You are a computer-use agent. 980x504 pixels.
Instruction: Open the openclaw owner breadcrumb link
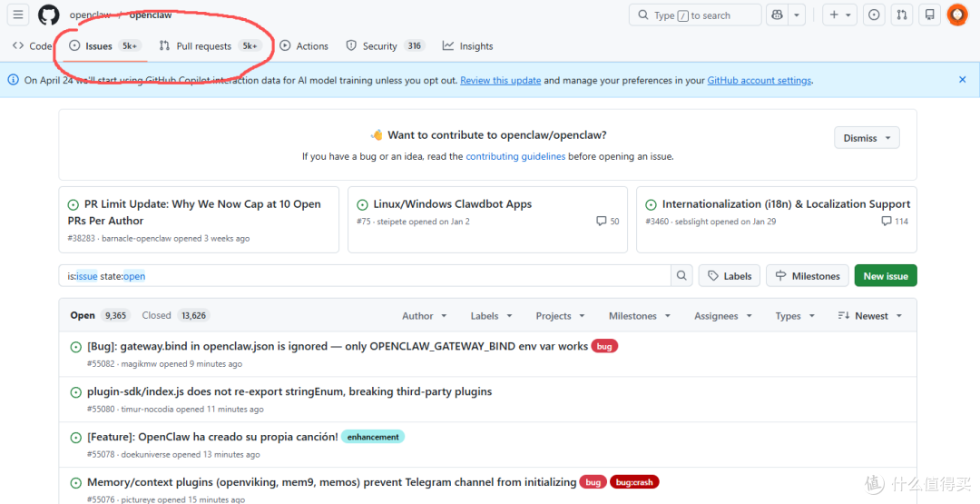coord(90,15)
